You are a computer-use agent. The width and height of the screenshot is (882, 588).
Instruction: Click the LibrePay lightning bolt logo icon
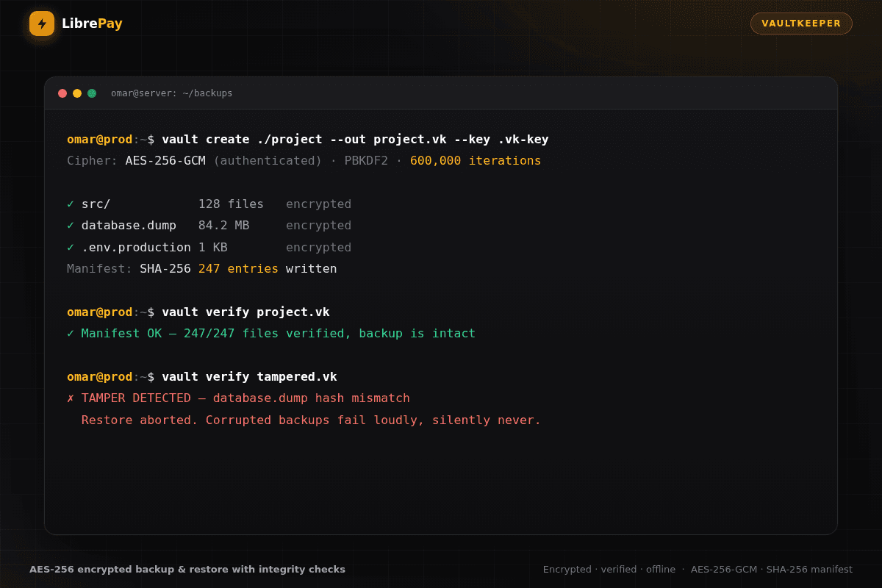[42, 24]
